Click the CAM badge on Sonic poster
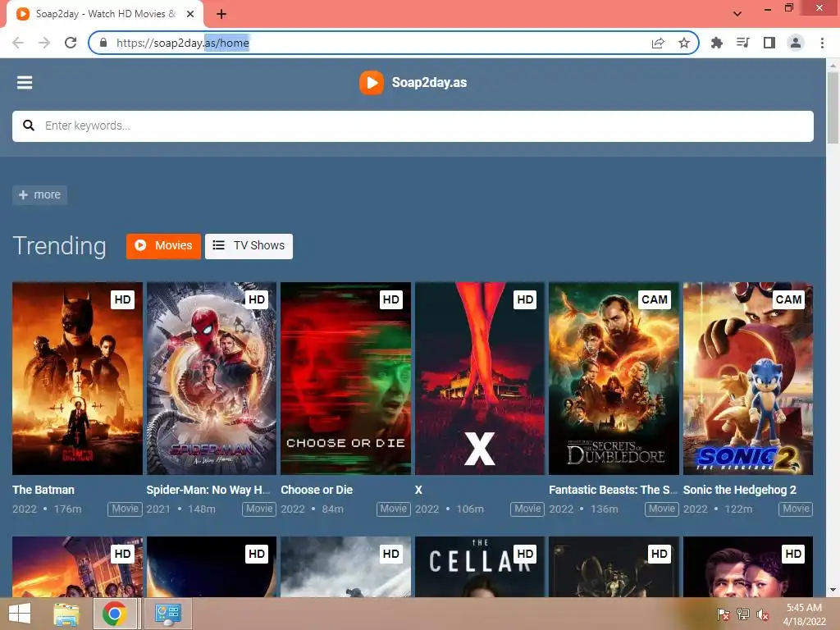 788,299
